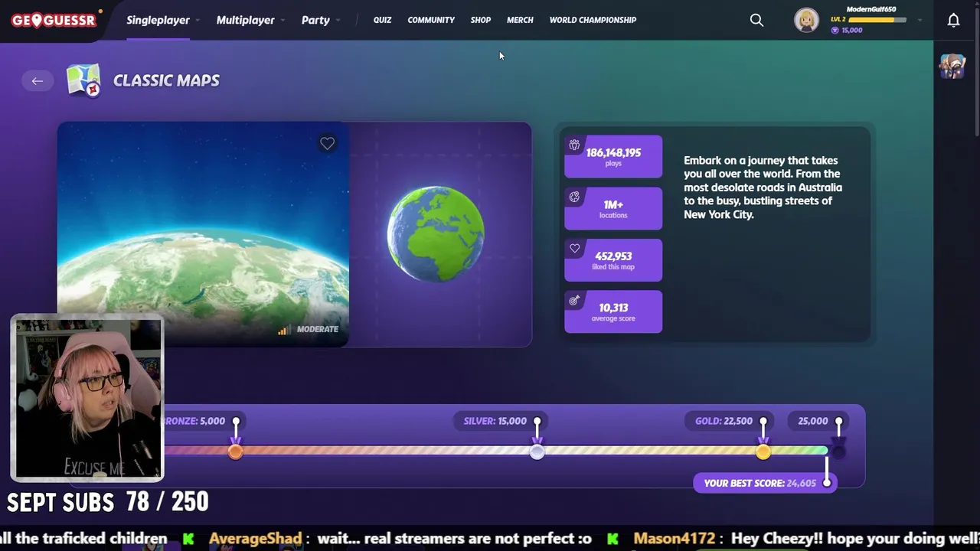Click the LVL 2 progress bar

877,19
